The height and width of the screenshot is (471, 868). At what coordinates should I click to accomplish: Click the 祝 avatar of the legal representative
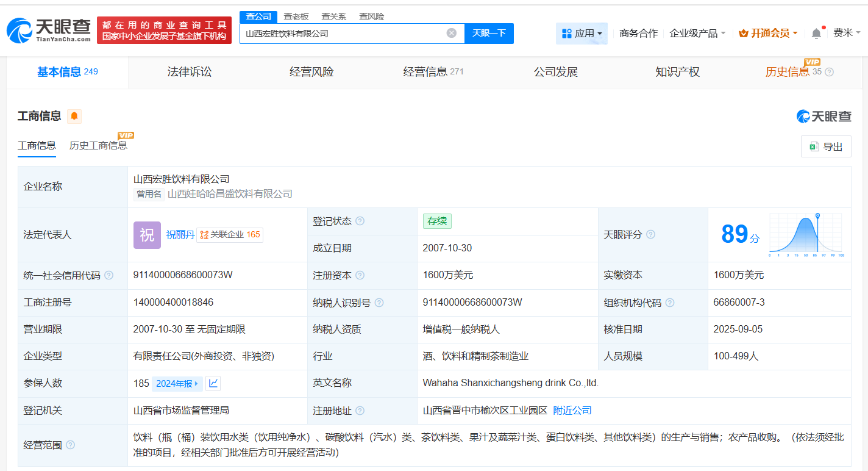click(147, 235)
